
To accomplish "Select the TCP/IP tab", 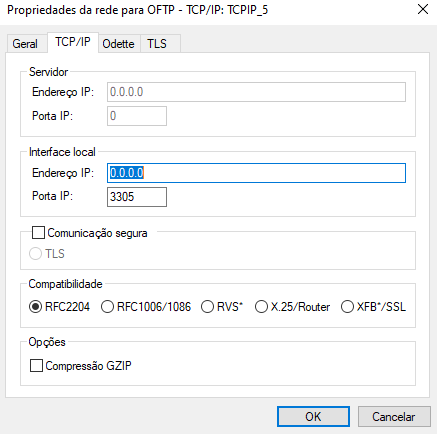I will click(x=73, y=42).
